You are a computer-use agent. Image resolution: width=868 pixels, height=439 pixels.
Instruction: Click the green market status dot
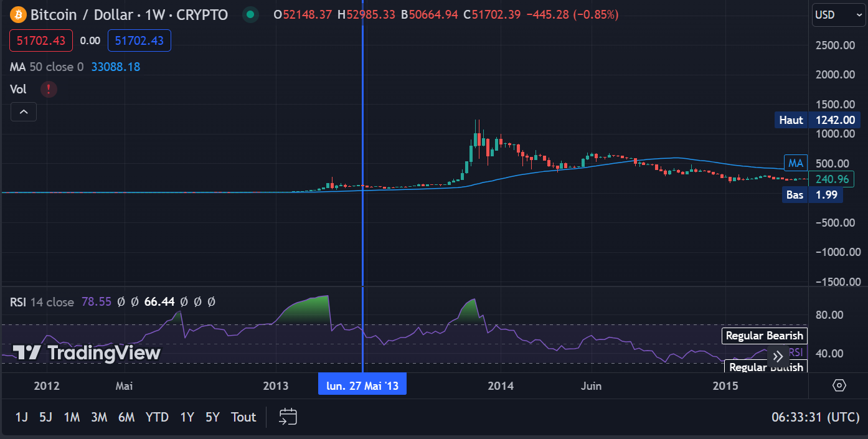pos(250,14)
